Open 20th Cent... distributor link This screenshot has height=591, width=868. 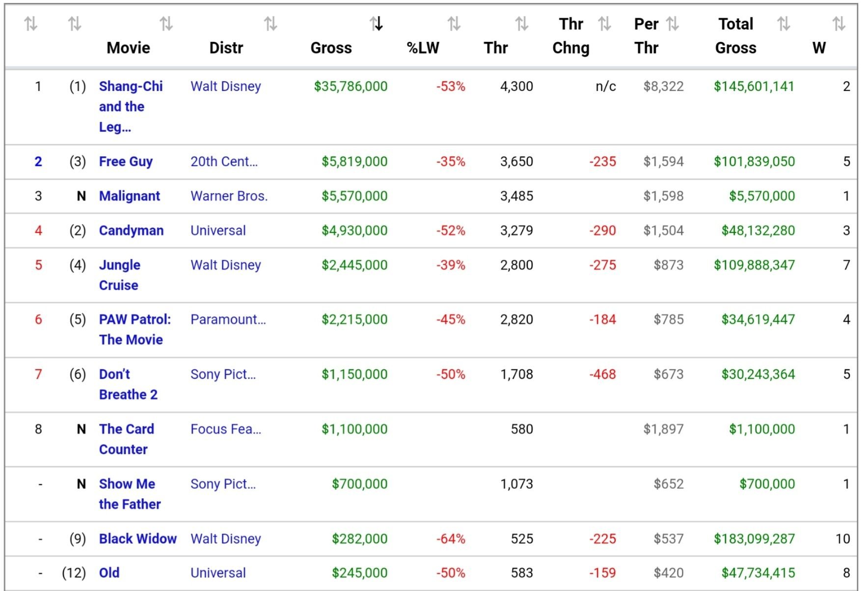(224, 162)
